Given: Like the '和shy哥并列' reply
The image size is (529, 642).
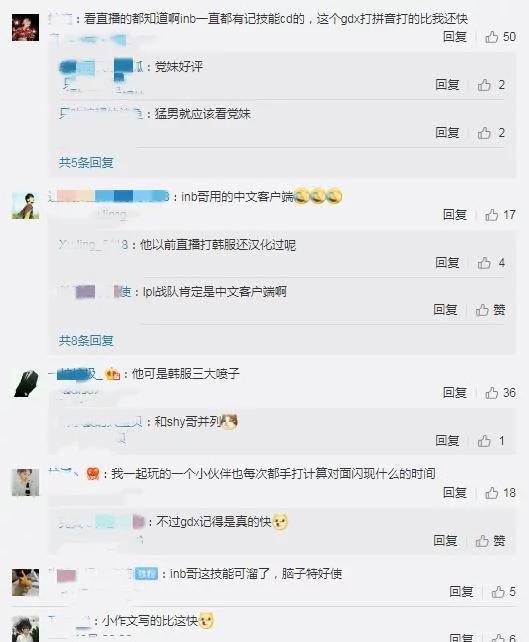Looking at the screenshot, I should 491,441.
